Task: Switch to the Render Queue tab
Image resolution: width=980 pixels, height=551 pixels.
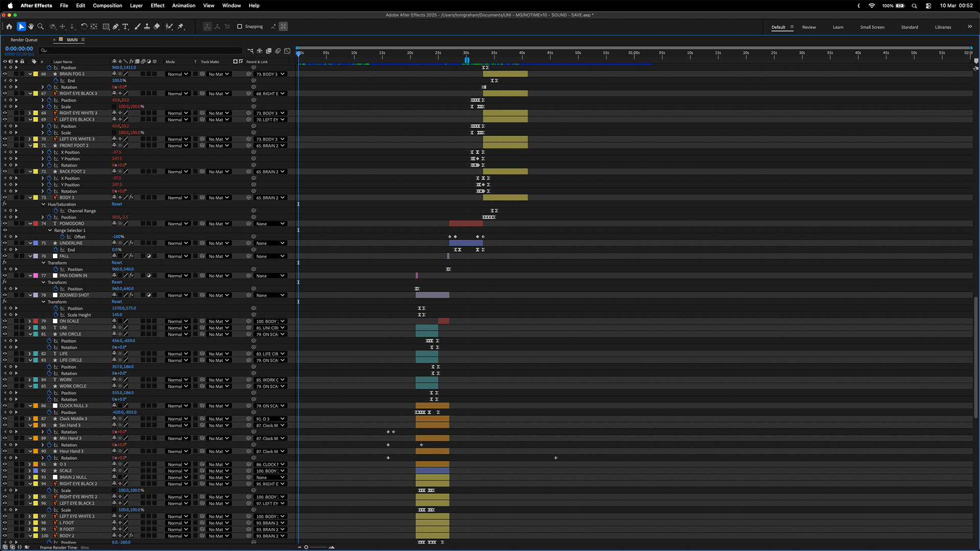Action: tap(24, 40)
